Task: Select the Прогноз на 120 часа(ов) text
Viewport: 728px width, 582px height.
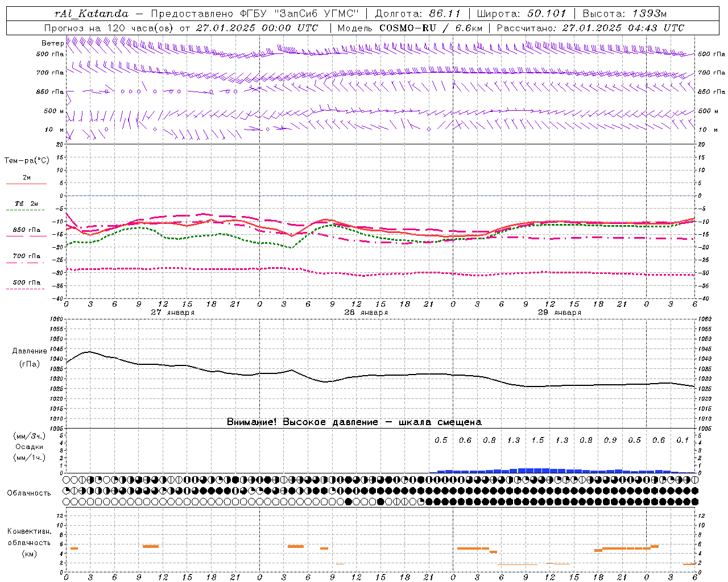Action: click(x=109, y=28)
